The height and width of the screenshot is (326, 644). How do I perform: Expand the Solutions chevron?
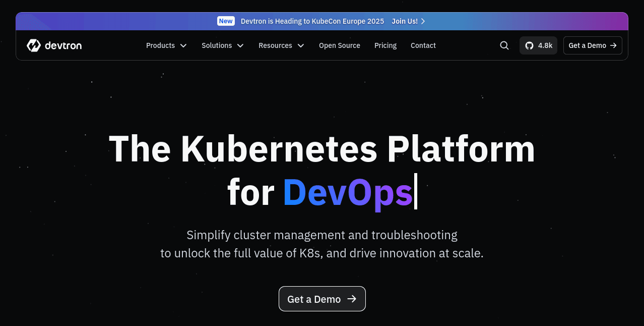tap(240, 45)
